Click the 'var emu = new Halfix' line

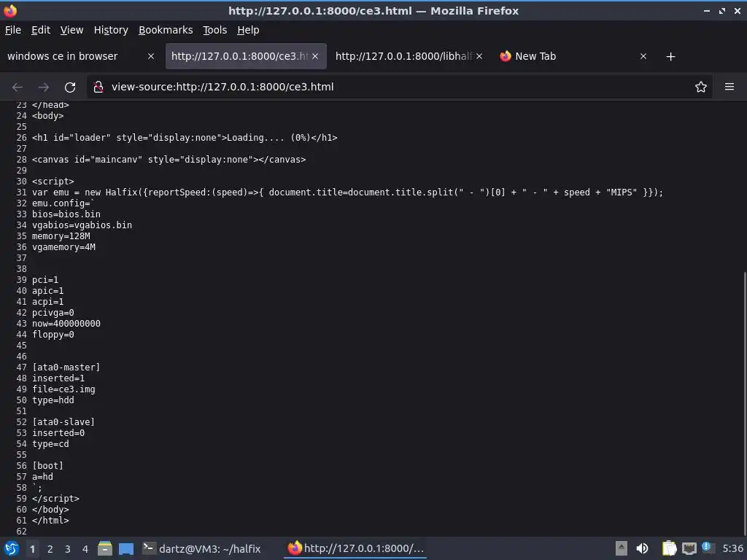[347, 192]
